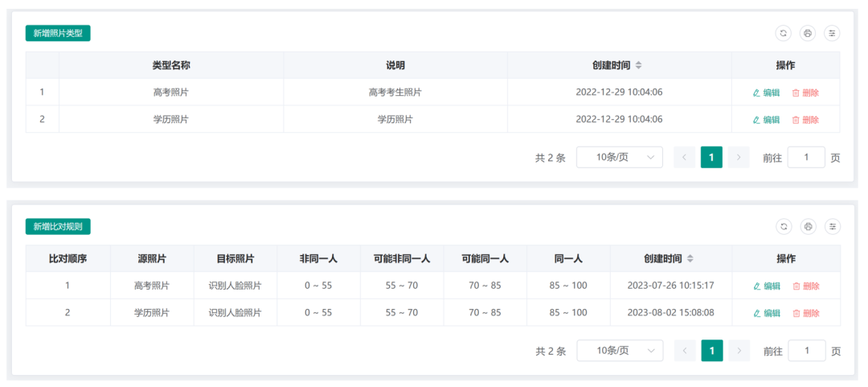Open column settings icon above photo type table
This screenshot has height=387, width=868.
pyautogui.click(x=832, y=33)
